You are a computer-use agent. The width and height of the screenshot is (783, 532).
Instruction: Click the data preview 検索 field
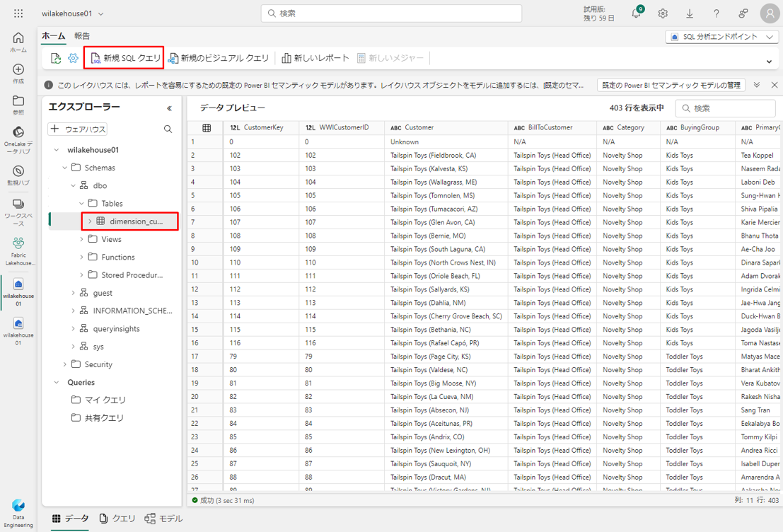pos(725,108)
